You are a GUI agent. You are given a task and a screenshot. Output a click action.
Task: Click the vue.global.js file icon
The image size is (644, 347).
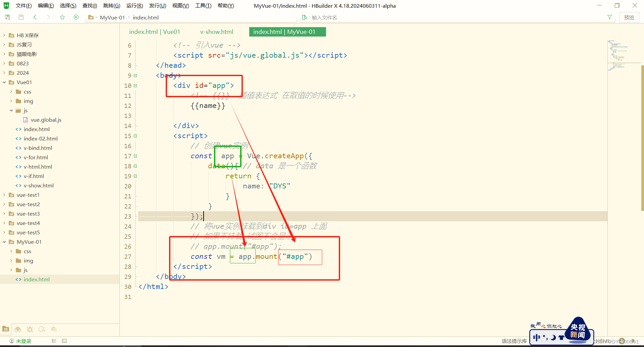tap(25, 120)
